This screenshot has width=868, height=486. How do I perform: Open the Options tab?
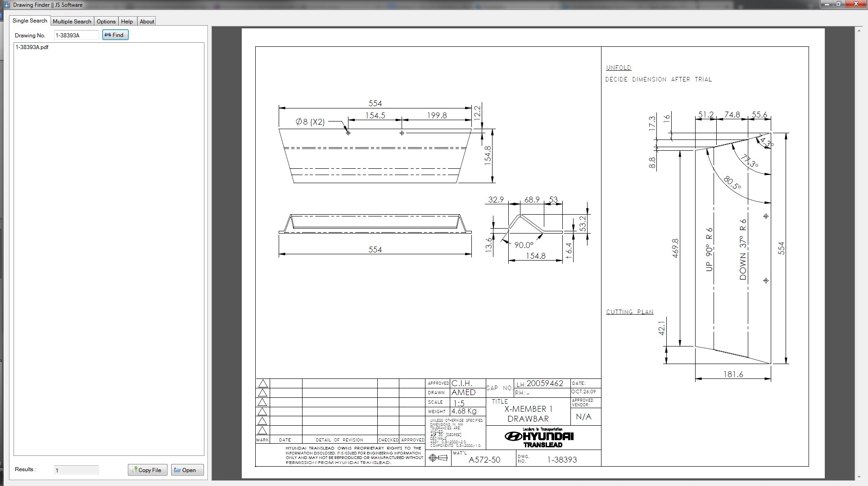[x=106, y=21]
